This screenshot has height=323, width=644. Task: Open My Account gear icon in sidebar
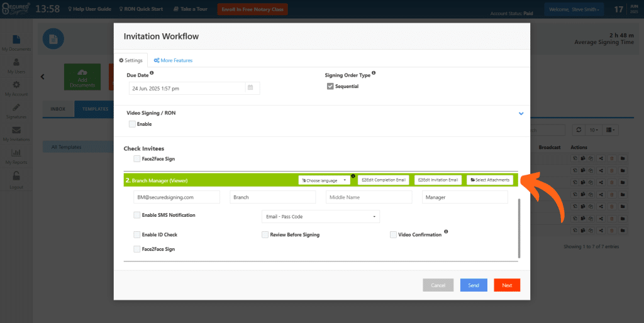(16, 85)
